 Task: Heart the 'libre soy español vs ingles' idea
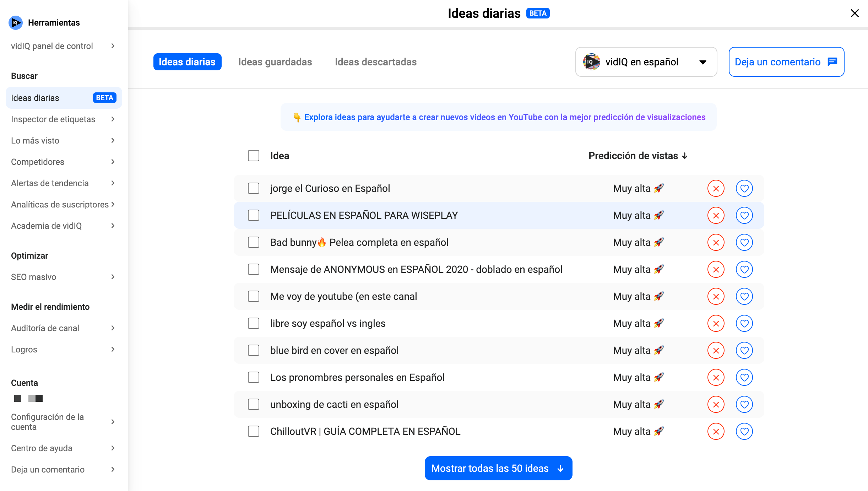click(x=744, y=323)
